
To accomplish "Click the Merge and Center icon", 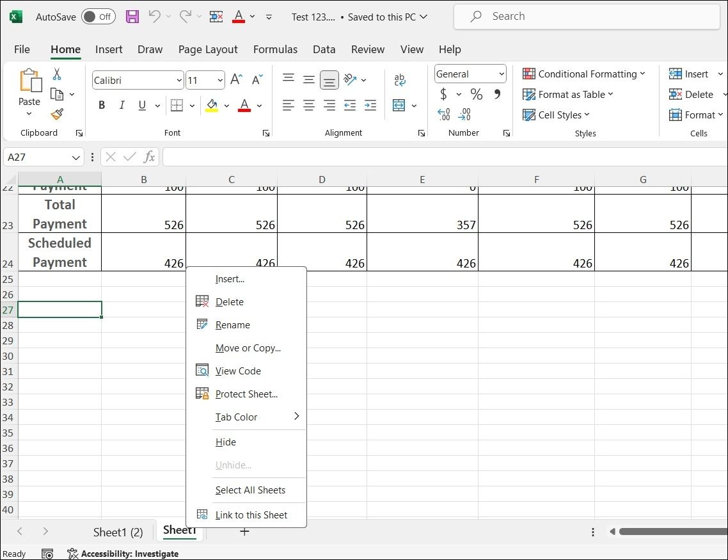I will pyautogui.click(x=399, y=105).
